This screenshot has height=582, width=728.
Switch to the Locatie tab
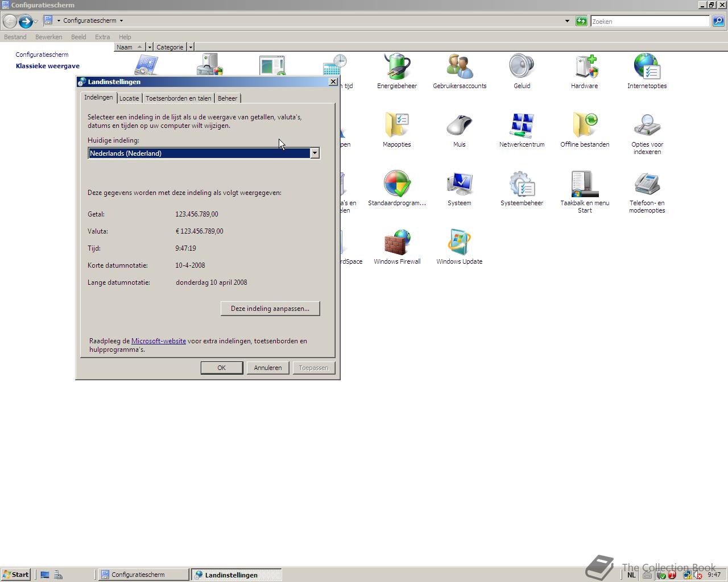pos(129,98)
